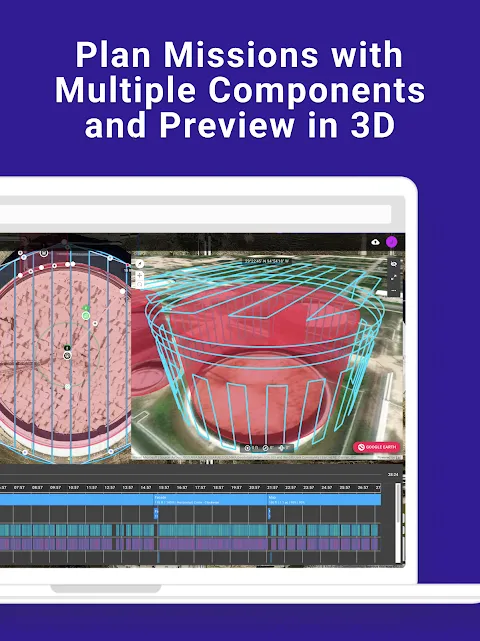Select the Map component on the timeline
Image resolution: width=480 pixels, height=641 pixels.
(324, 500)
